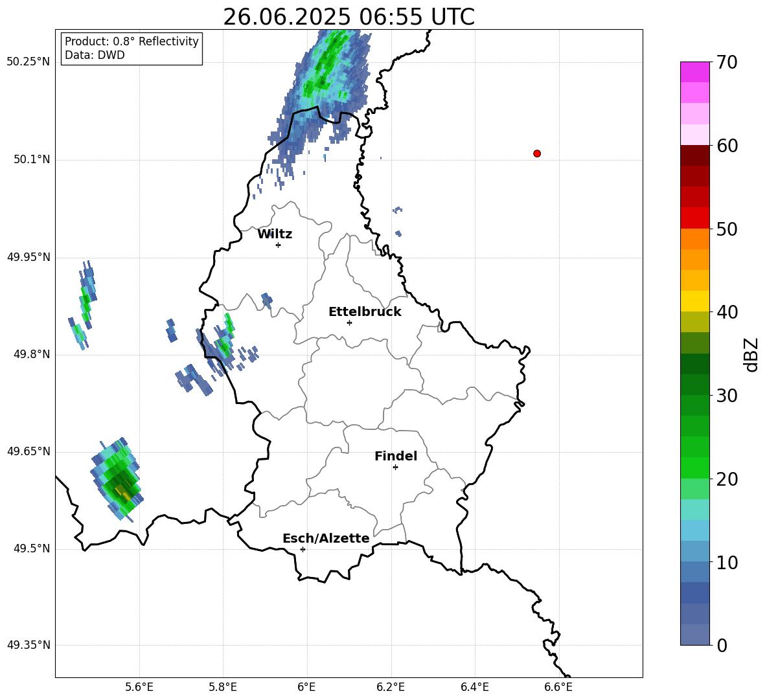
Task: Click the light blue colorbar segment below 15
Action: click(695, 530)
